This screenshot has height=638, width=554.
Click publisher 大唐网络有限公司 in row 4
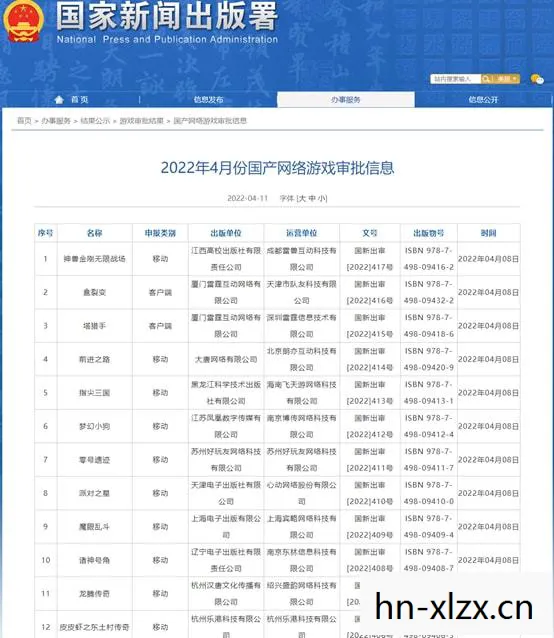[x=226, y=359]
